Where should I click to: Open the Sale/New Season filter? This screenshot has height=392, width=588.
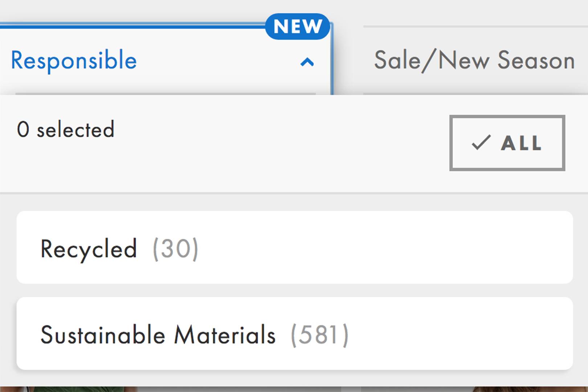pyautogui.click(x=474, y=60)
